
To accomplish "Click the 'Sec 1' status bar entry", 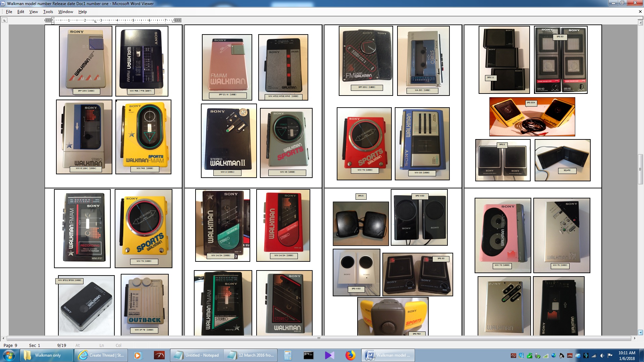I will (35, 345).
